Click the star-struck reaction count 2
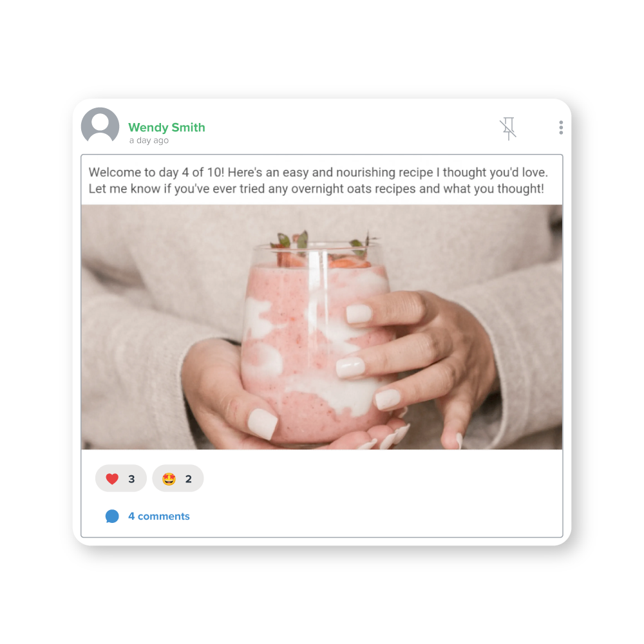 coord(189,479)
